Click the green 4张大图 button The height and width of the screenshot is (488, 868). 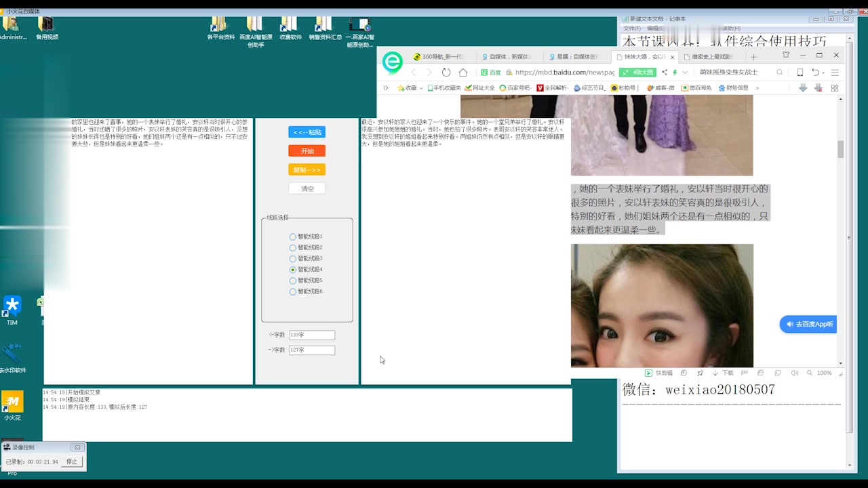pyautogui.click(x=637, y=72)
